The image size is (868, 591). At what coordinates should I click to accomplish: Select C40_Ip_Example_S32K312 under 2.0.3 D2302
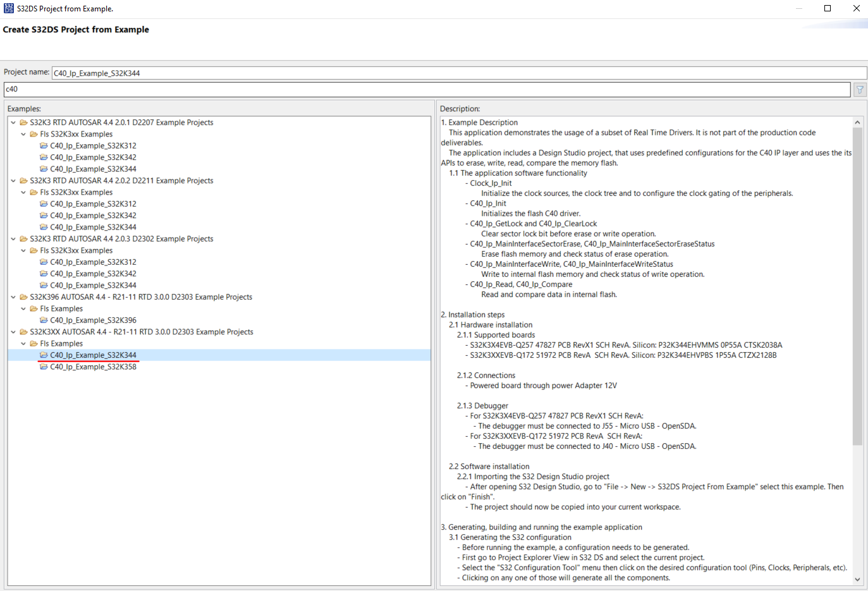tap(94, 262)
